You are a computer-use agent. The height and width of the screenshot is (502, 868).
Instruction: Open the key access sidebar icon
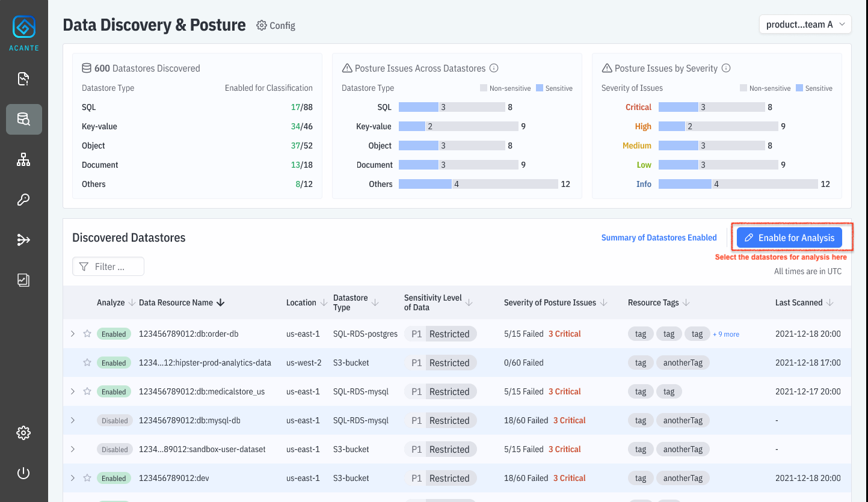[x=23, y=200]
